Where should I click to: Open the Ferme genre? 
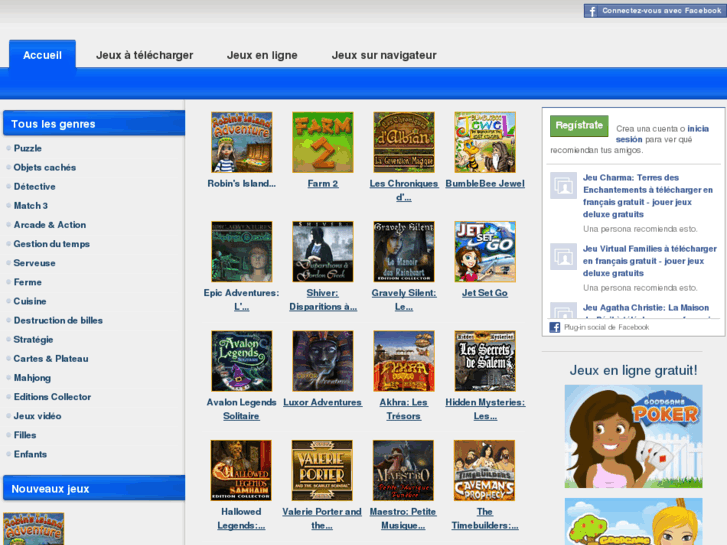[x=27, y=282]
